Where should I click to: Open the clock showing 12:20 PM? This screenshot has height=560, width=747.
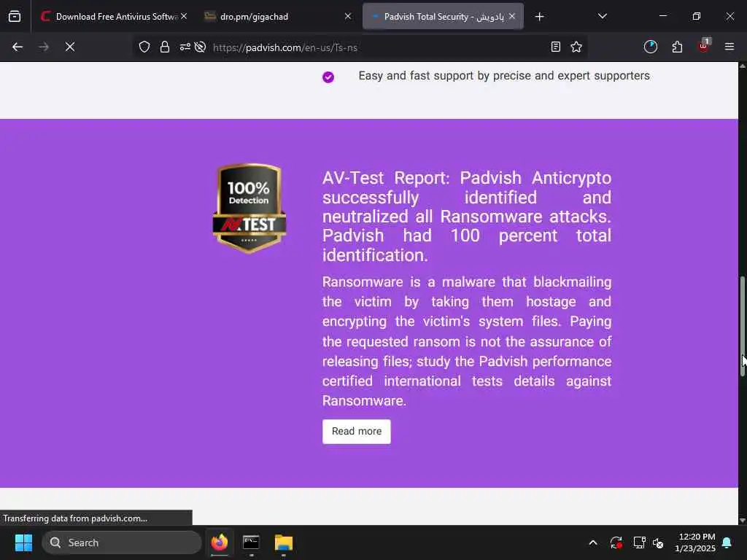(x=695, y=542)
